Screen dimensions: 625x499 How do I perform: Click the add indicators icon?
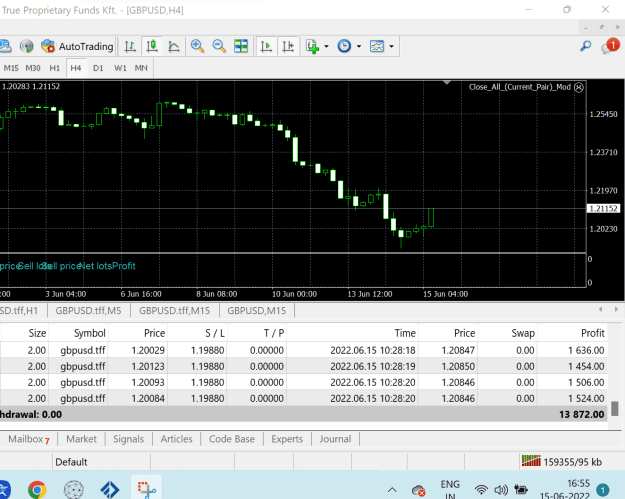click(x=312, y=46)
